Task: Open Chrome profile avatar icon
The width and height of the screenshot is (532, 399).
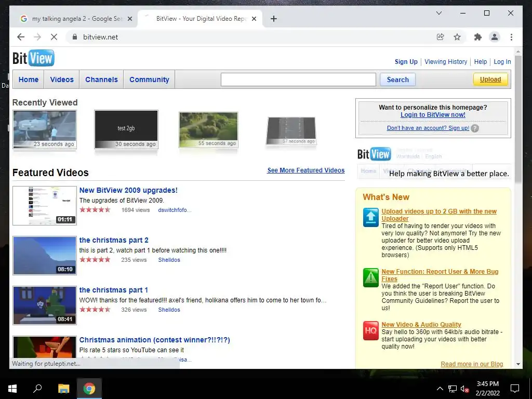Action: 495,37
